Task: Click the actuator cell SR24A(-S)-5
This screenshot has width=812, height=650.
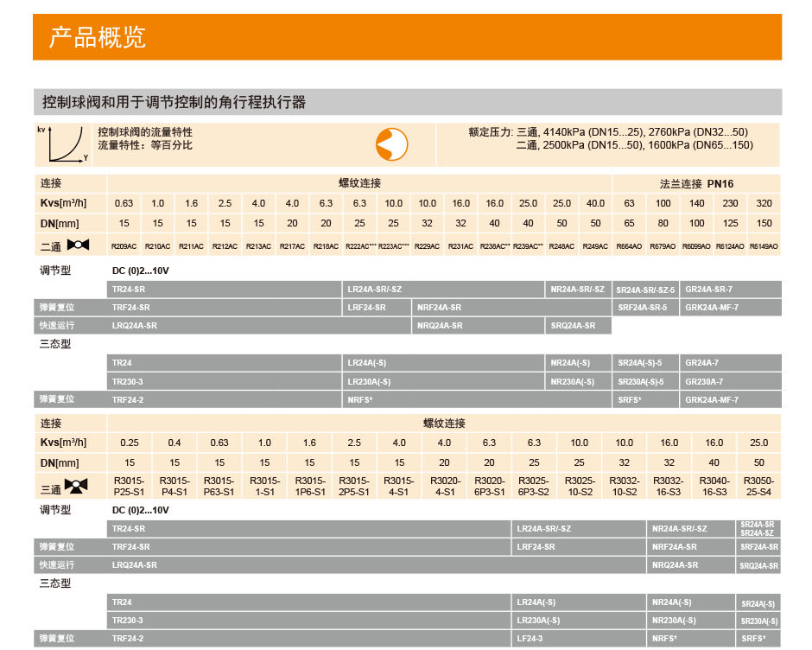Action: coord(645,363)
